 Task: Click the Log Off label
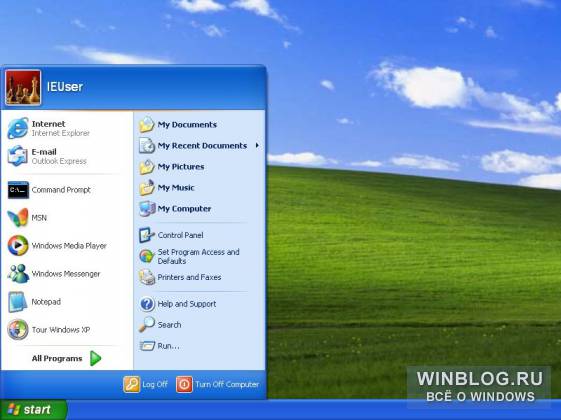[155, 384]
